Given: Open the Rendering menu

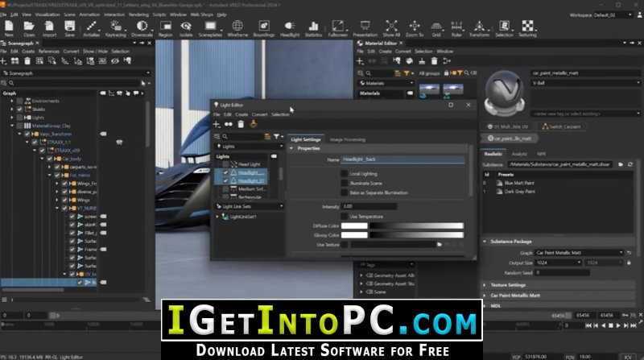Looking at the screenshot, I should (138, 14).
